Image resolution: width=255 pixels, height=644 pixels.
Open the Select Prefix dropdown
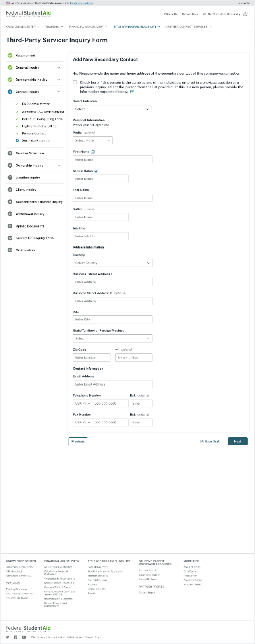click(x=93, y=140)
